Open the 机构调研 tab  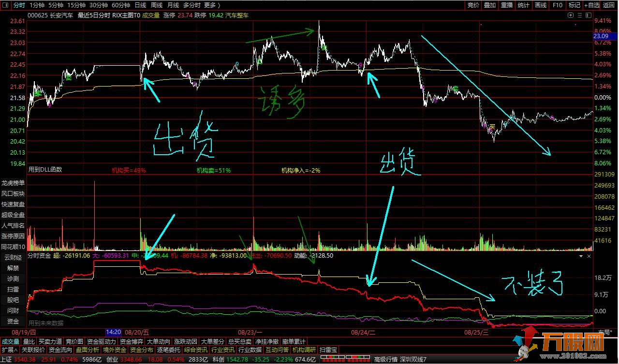click(304, 350)
